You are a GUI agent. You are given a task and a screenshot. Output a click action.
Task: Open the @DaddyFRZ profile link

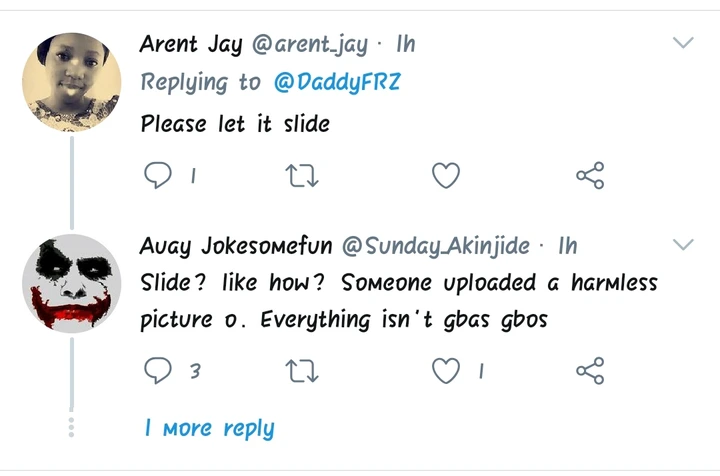[336, 82]
